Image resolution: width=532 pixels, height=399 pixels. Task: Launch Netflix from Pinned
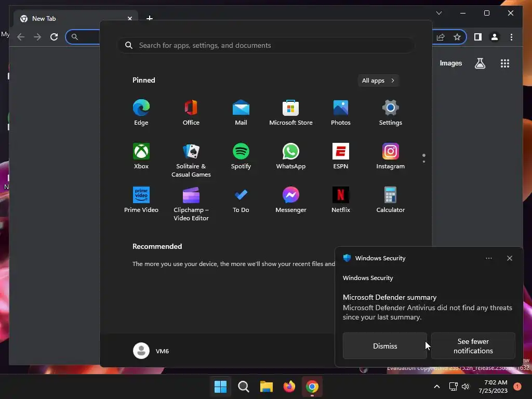click(341, 200)
